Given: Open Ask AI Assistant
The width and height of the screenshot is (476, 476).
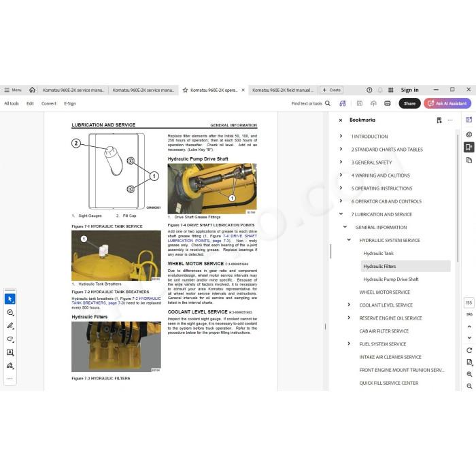Looking at the screenshot, I should [x=447, y=103].
